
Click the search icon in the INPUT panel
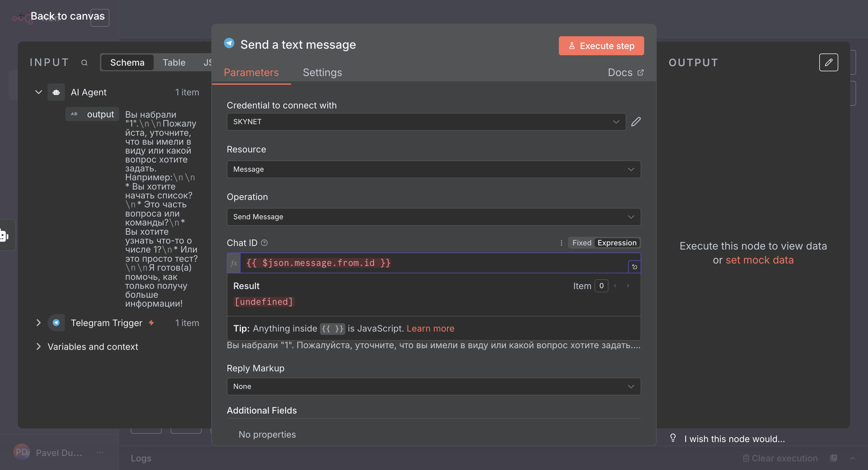[84, 63]
